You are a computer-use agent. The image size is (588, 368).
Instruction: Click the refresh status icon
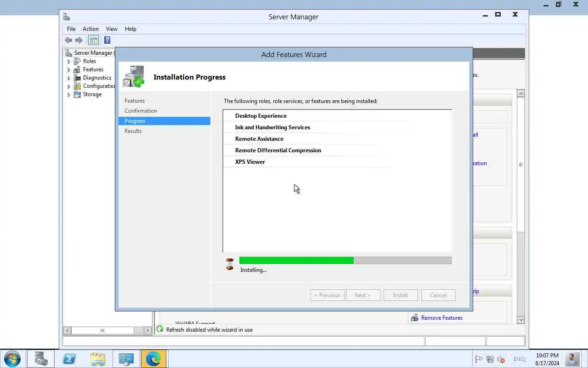160,329
